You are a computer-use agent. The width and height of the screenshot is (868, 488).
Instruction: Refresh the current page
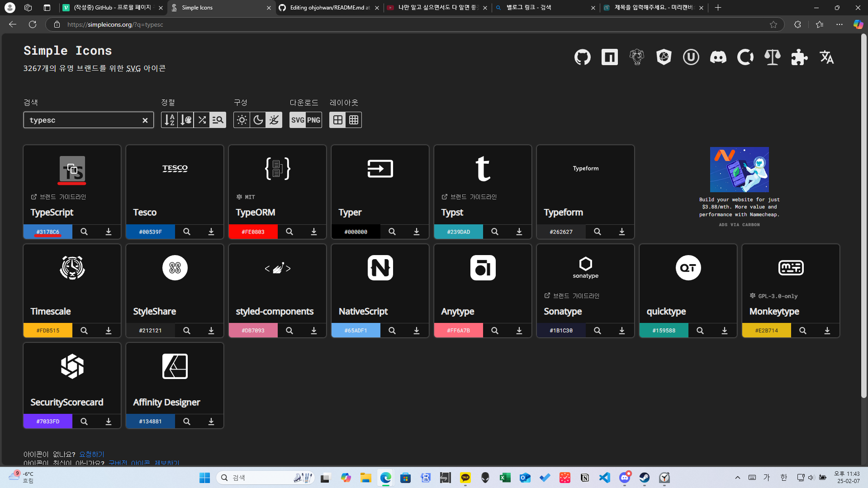pos(33,24)
